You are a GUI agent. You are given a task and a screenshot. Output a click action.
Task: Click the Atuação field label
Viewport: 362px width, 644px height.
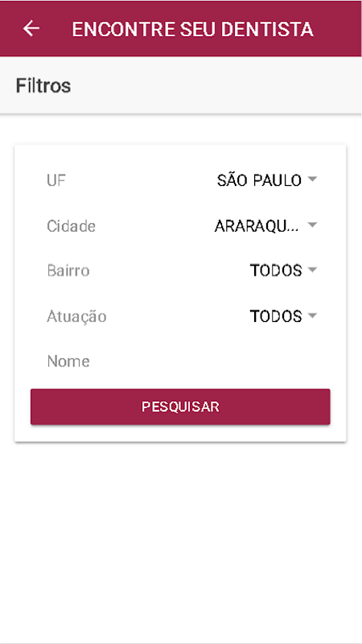[76, 316]
